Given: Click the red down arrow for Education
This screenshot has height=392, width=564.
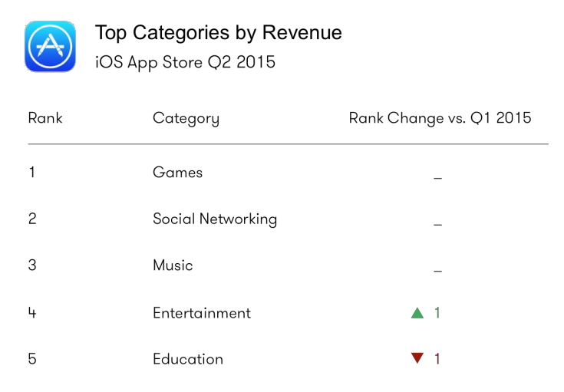Looking at the screenshot, I should click(417, 358).
